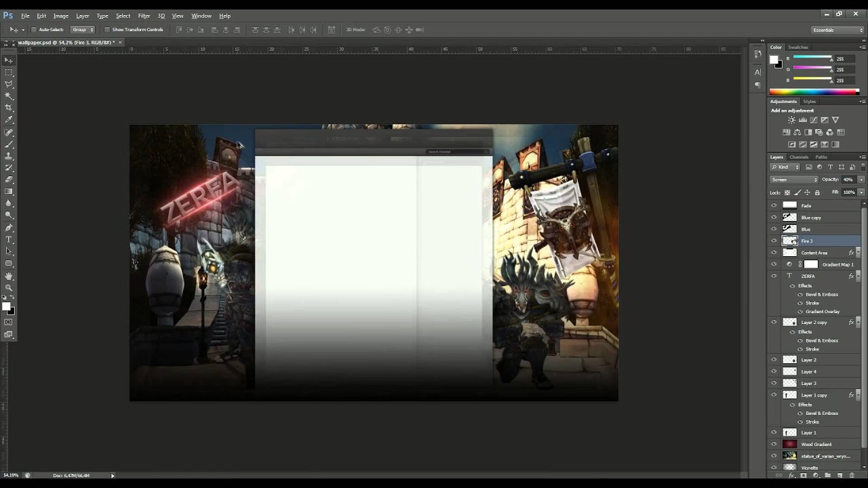Open the Fill slider dropdown arrow
The width and height of the screenshot is (868, 488).
[861, 192]
